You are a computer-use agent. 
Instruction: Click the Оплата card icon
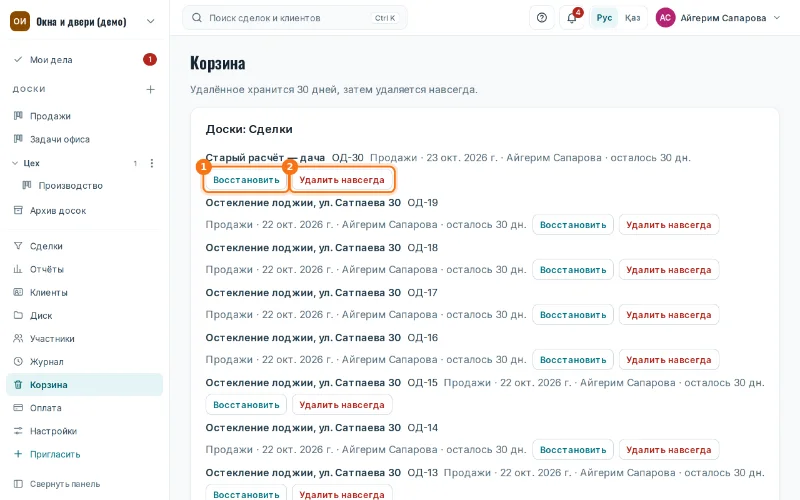pos(18,408)
